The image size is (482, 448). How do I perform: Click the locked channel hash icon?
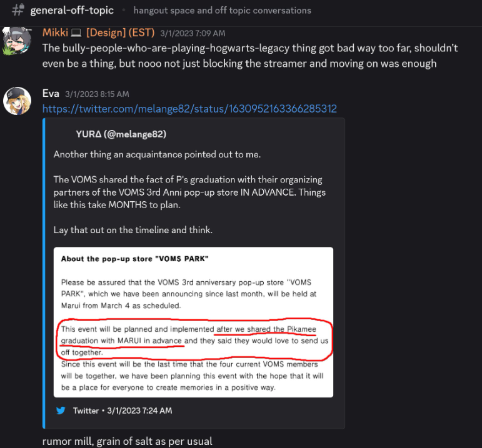click(18, 10)
